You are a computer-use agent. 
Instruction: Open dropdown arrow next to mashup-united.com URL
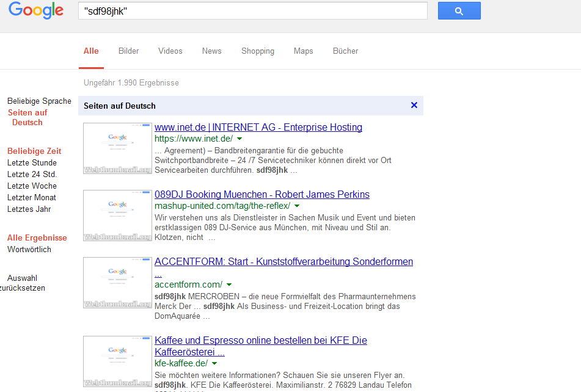297,206
